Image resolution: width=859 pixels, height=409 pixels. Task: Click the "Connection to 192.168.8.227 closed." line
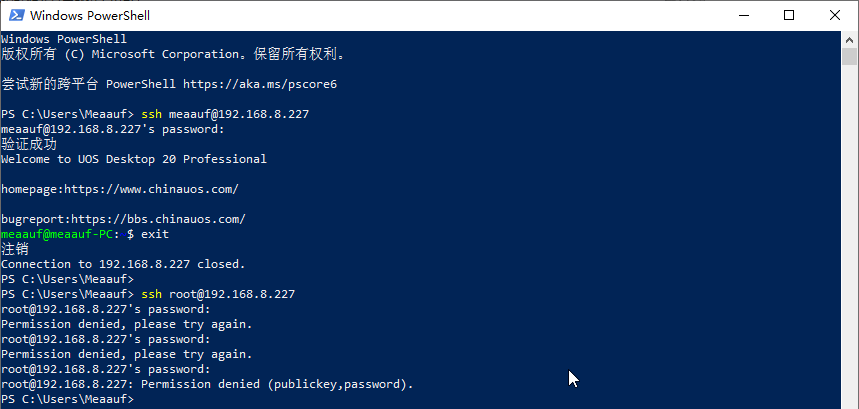point(123,264)
